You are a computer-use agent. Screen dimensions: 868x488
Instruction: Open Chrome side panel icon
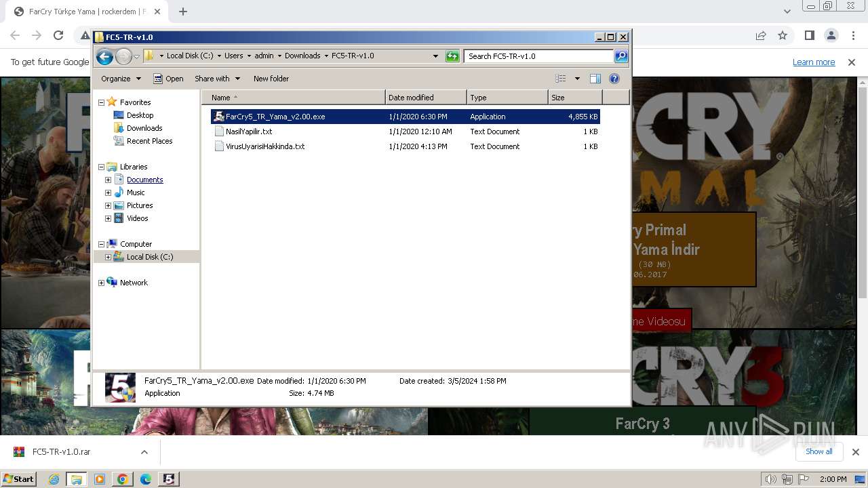[810, 35]
